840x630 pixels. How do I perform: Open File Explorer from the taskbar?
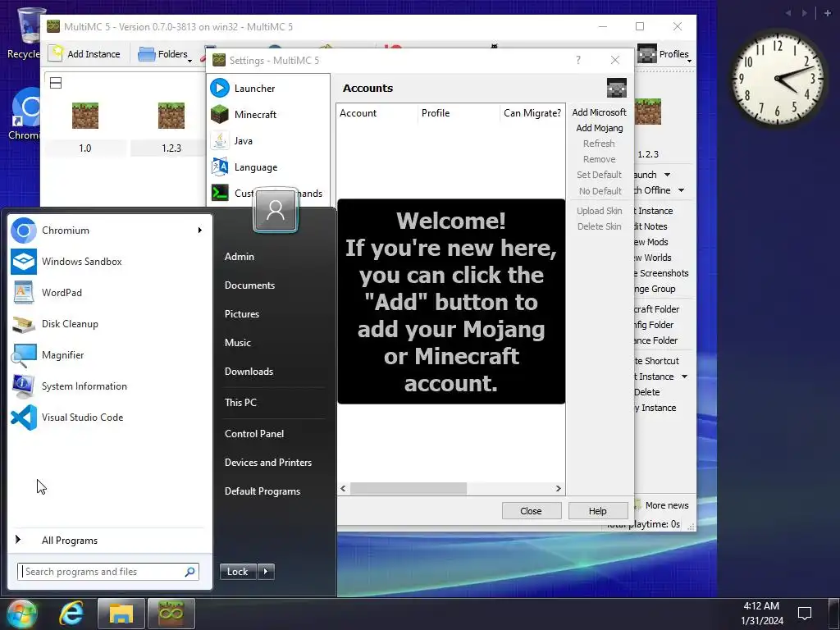121,614
